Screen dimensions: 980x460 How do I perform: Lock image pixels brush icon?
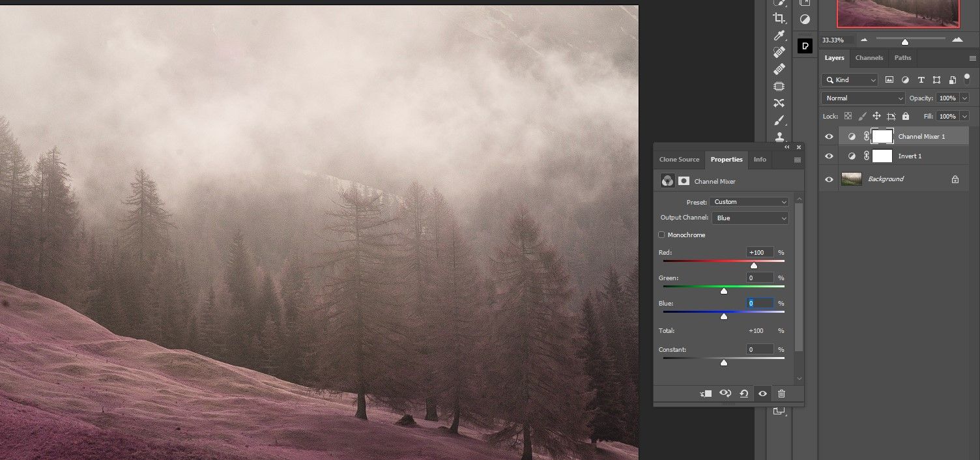(x=862, y=116)
